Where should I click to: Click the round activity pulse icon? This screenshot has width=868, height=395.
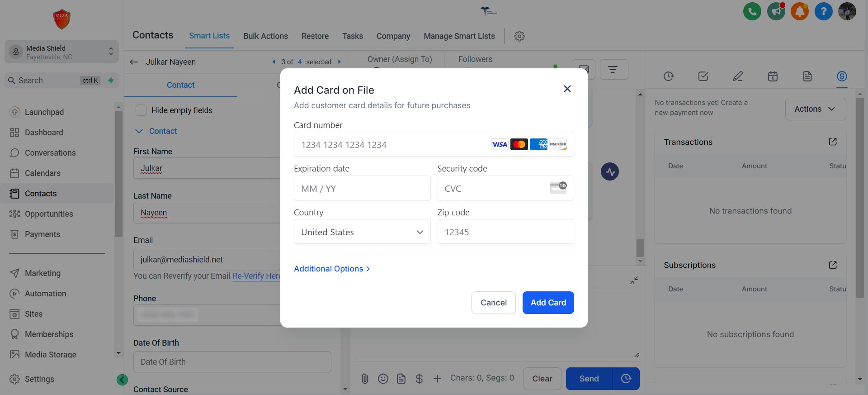pyautogui.click(x=610, y=171)
